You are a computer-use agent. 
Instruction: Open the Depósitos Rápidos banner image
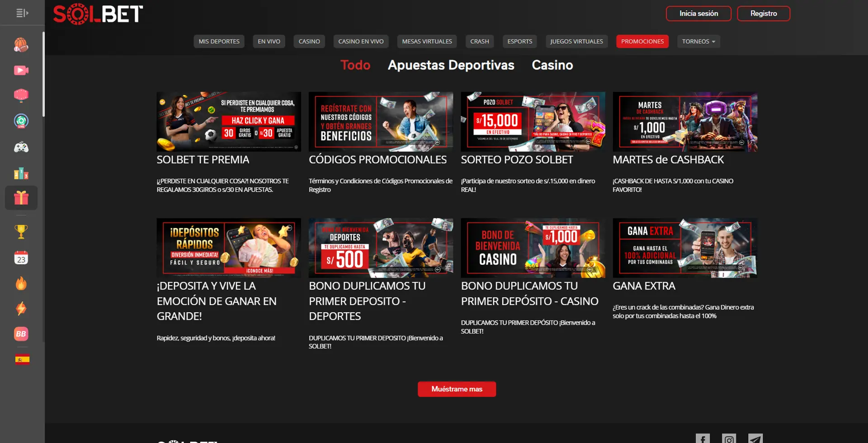(x=229, y=248)
